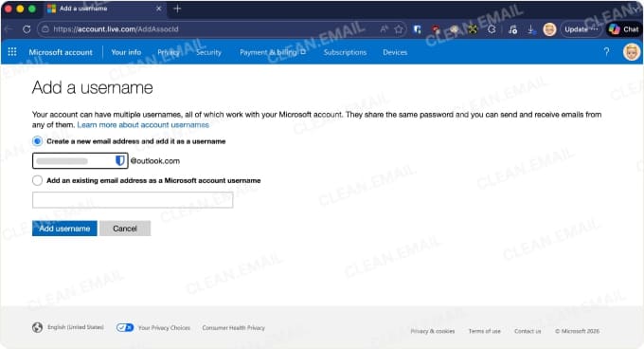Open the browser profile avatar in the toolbar
Screen dimensions: 644x349
[x=549, y=29]
